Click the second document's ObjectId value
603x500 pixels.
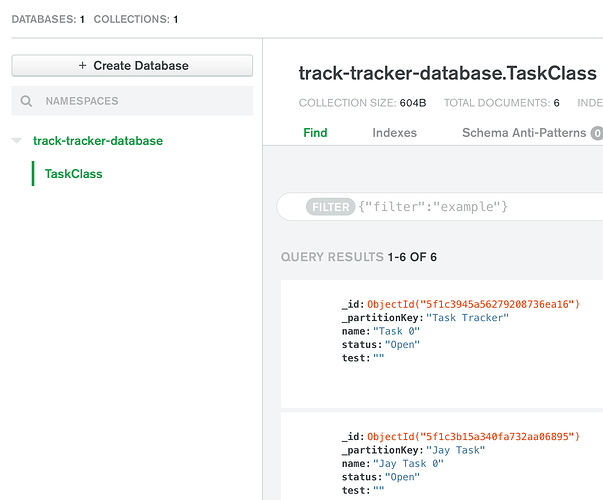click(x=474, y=437)
